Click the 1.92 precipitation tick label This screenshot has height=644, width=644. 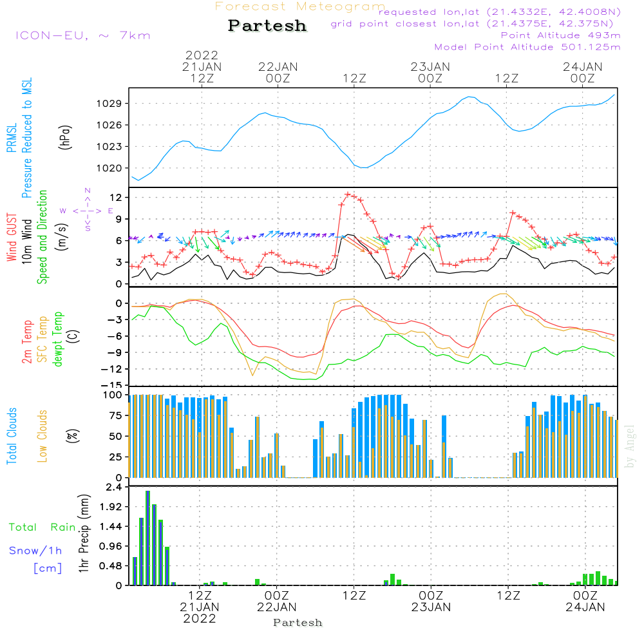111,507
